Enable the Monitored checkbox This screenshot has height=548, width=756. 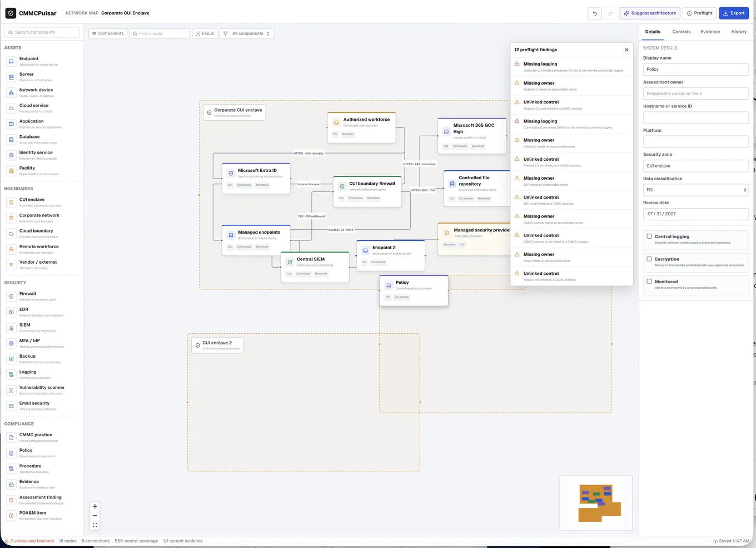tap(649, 282)
